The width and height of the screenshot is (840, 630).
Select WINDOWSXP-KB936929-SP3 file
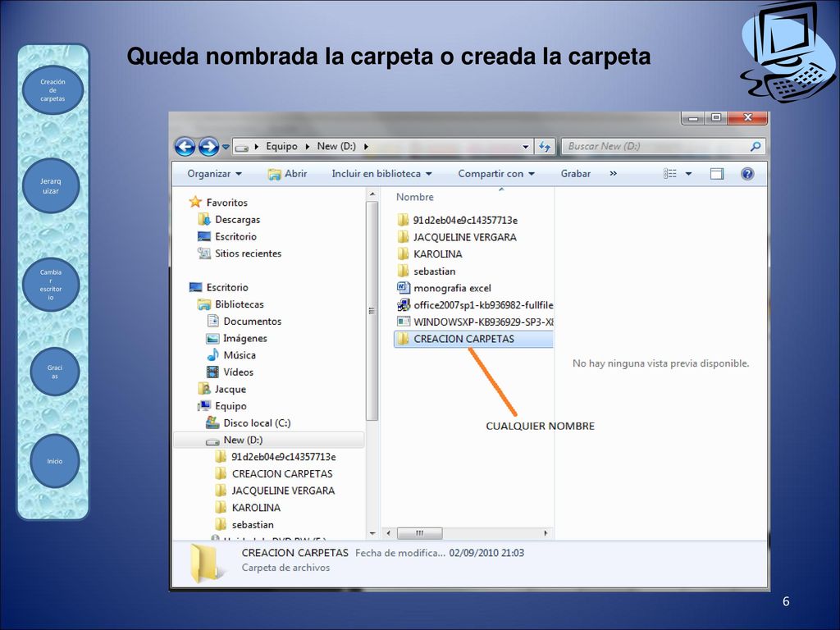(x=475, y=322)
